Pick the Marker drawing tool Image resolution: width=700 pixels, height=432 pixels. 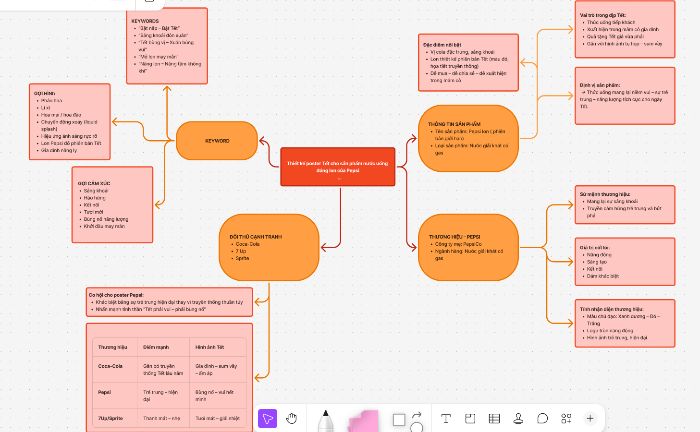(x=325, y=420)
